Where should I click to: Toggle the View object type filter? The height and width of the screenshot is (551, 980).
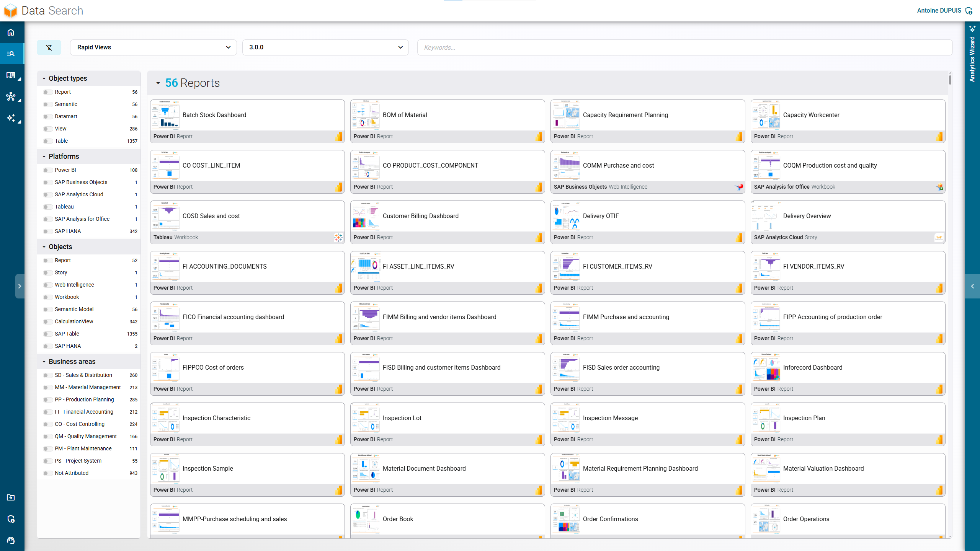[47, 129]
